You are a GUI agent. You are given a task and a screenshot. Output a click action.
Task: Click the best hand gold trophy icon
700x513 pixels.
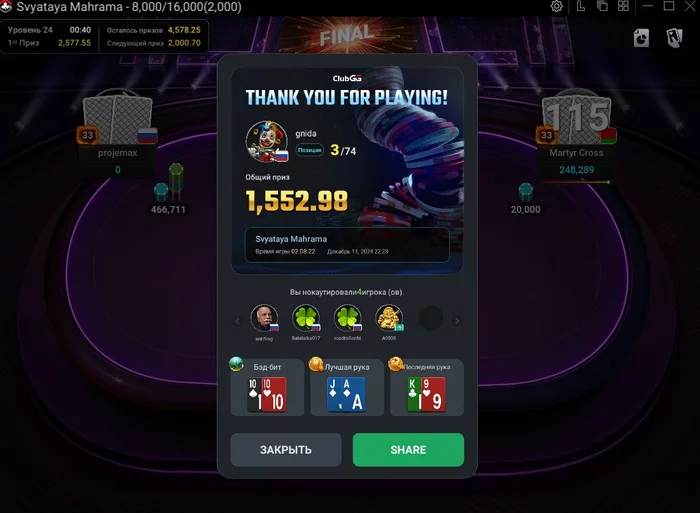point(316,364)
